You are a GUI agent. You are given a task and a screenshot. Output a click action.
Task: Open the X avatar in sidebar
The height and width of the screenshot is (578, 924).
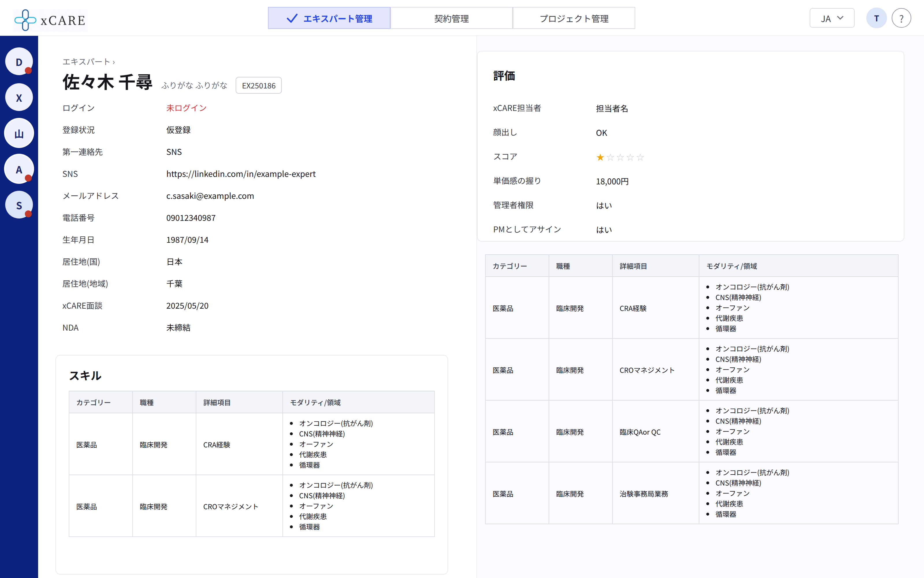pos(19,97)
